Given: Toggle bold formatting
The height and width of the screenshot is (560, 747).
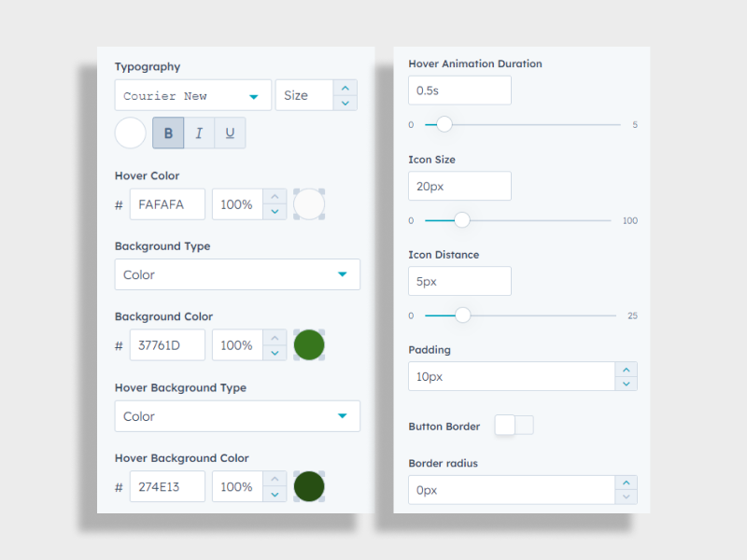Looking at the screenshot, I should (x=168, y=133).
